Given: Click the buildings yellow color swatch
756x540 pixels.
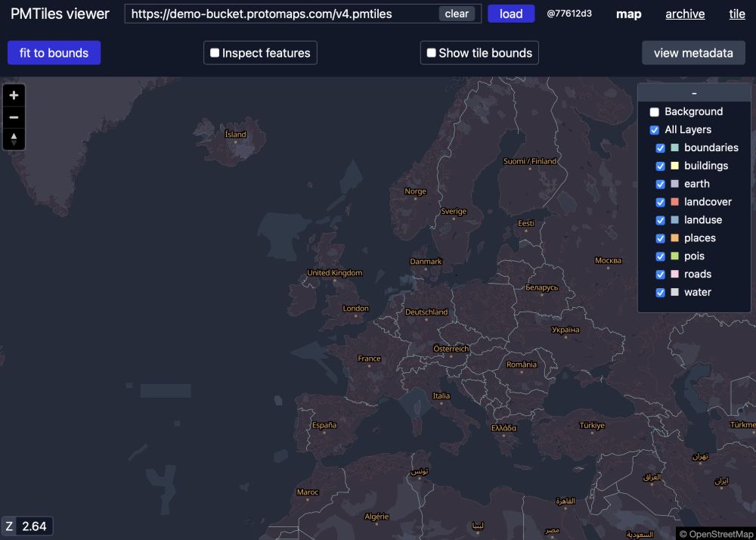Looking at the screenshot, I should pos(675,166).
